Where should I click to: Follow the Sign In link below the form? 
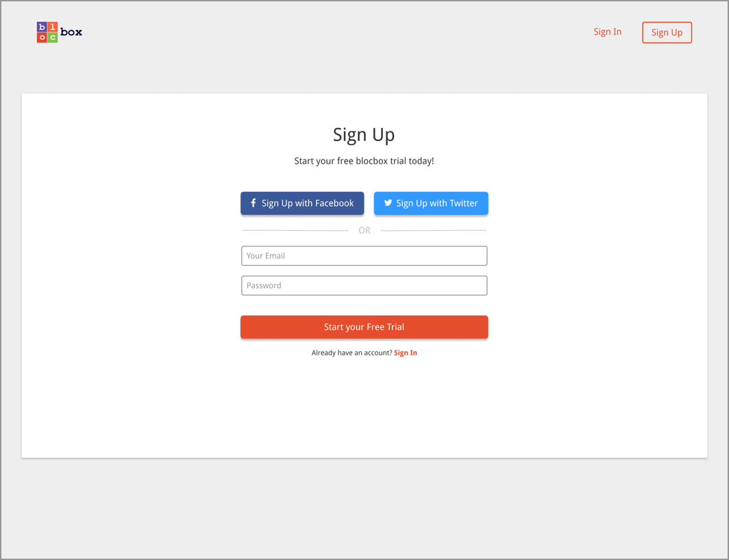tap(406, 353)
